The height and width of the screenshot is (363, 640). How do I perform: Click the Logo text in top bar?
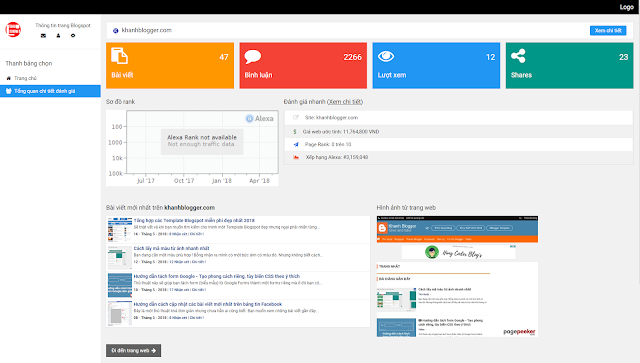tap(627, 7)
